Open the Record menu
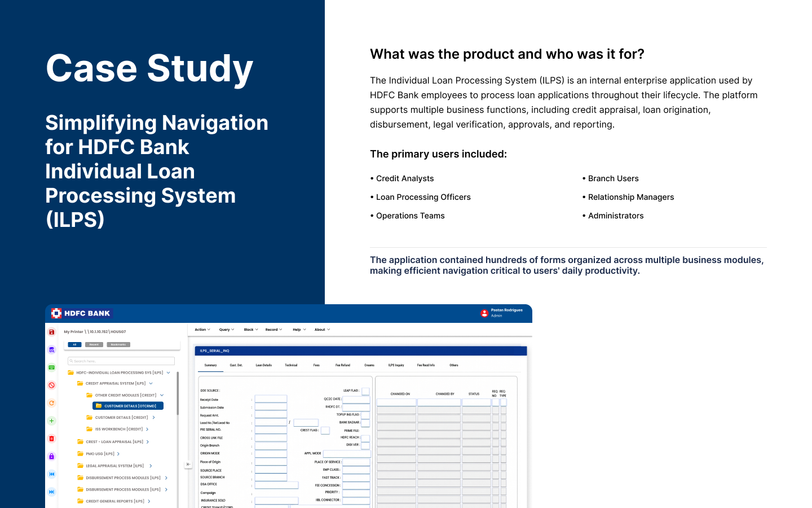This screenshot has width=812, height=508. 273,330
